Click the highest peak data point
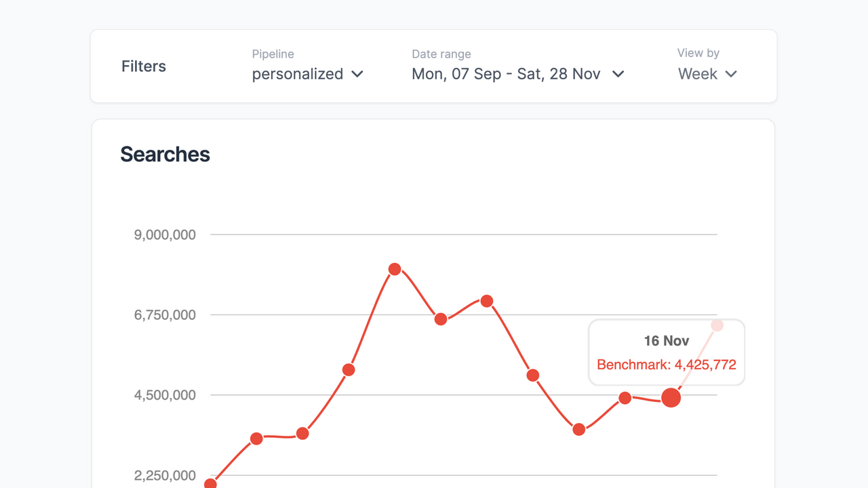The image size is (868, 488). click(x=395, y=270)
